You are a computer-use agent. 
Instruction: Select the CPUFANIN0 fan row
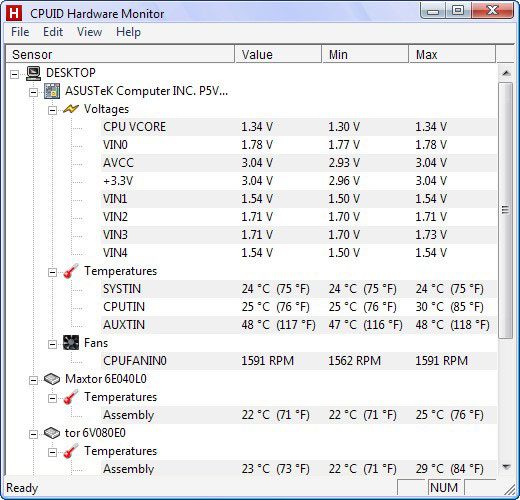pyautogui.click(x=299, y=361)
